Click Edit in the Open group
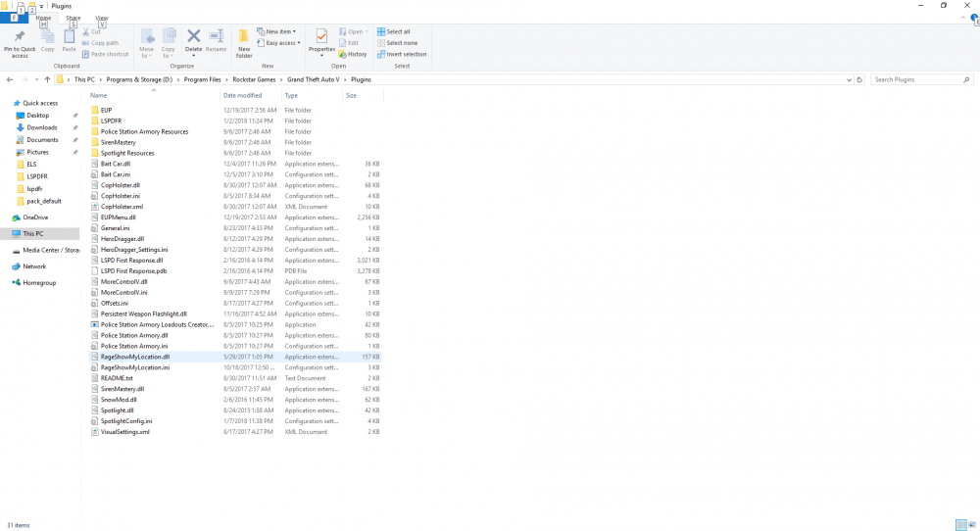 pos(349,43)
